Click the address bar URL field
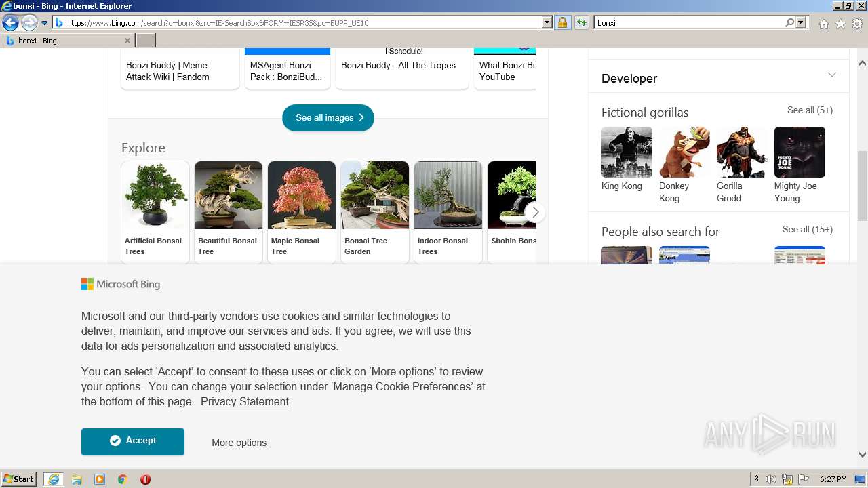 point(297,23)
